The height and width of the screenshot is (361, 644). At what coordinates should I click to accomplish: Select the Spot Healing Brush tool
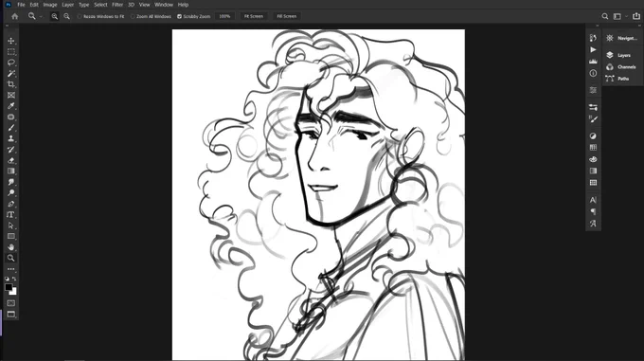11,117
